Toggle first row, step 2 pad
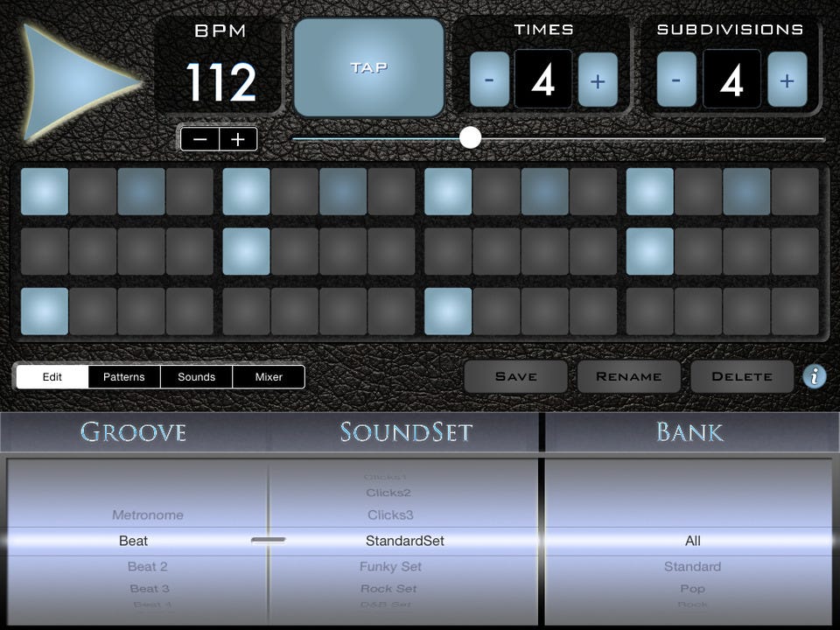The height and width of the screenshot is (630, 840). pos(93,192)
